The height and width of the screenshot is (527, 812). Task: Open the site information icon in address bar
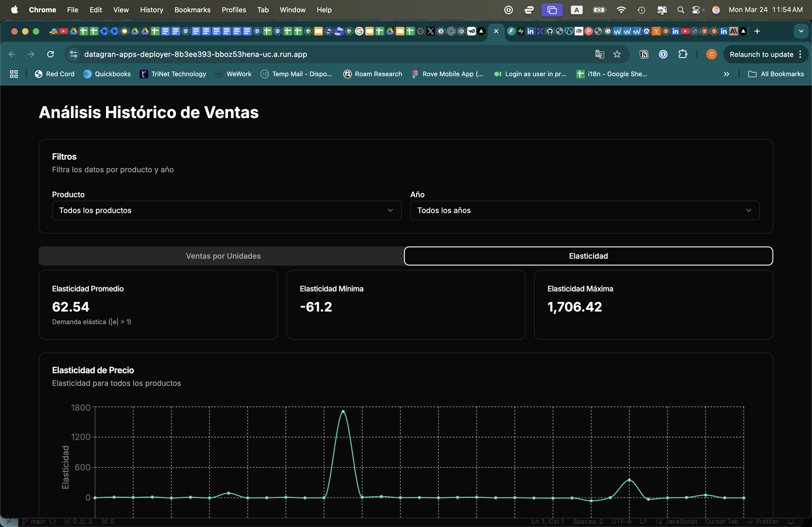click(x=73, y=54)
